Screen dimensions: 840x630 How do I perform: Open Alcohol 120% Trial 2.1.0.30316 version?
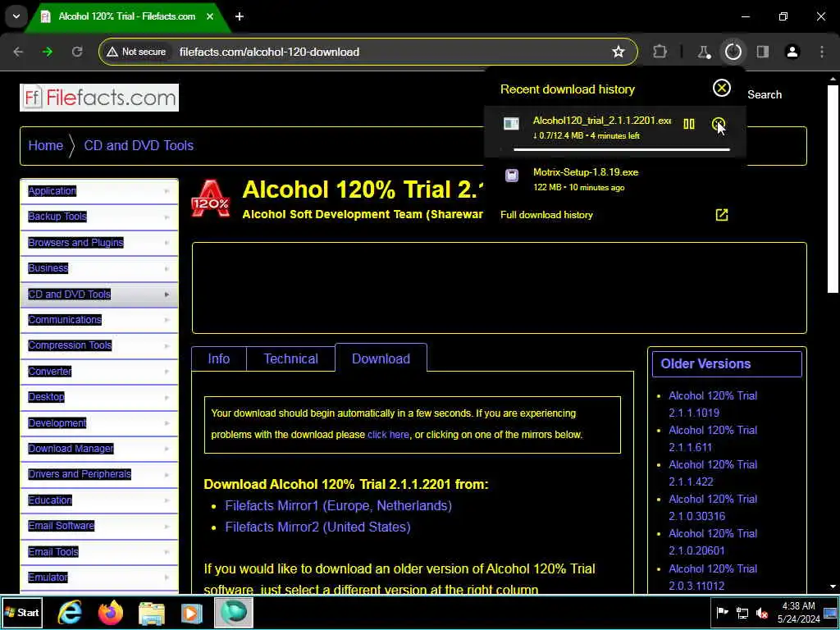coord(713,507)
